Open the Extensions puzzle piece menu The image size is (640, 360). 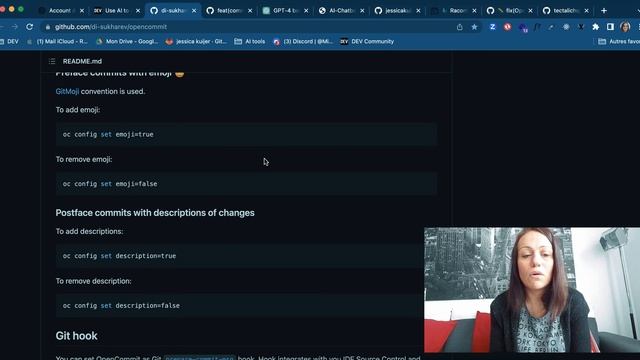pos(596,27)
